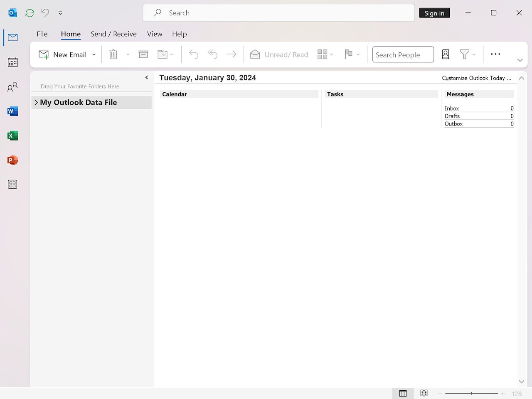Click the Archive icon
Image resolution: width=532 pixels, height=399 pixels.
[x=143, y=54]
